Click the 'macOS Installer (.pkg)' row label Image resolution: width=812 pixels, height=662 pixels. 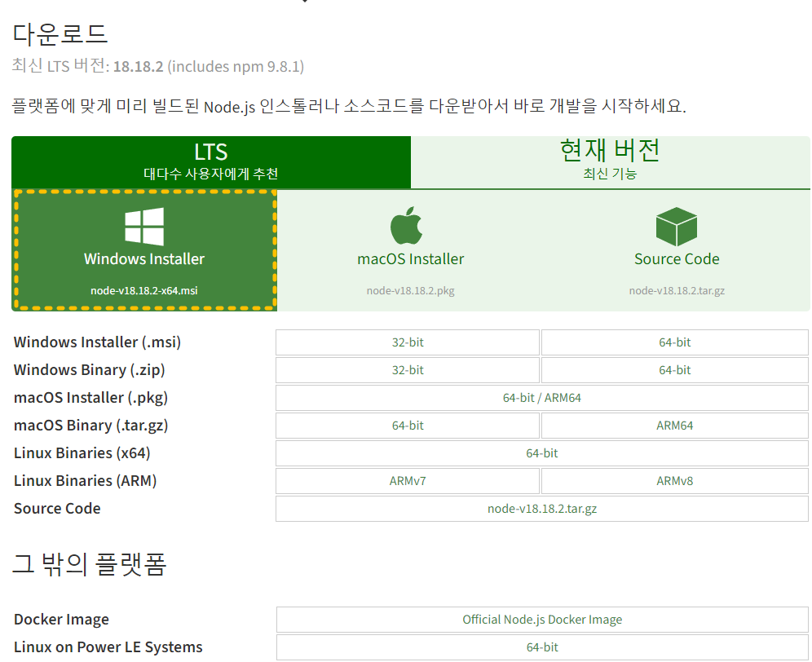[x=91, y=398]
